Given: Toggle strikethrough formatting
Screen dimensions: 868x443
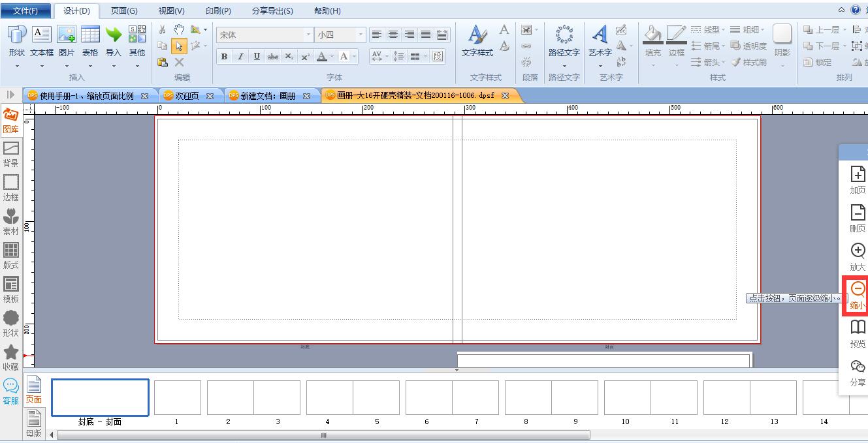Looking at the screenshot, I should (273, 57).
